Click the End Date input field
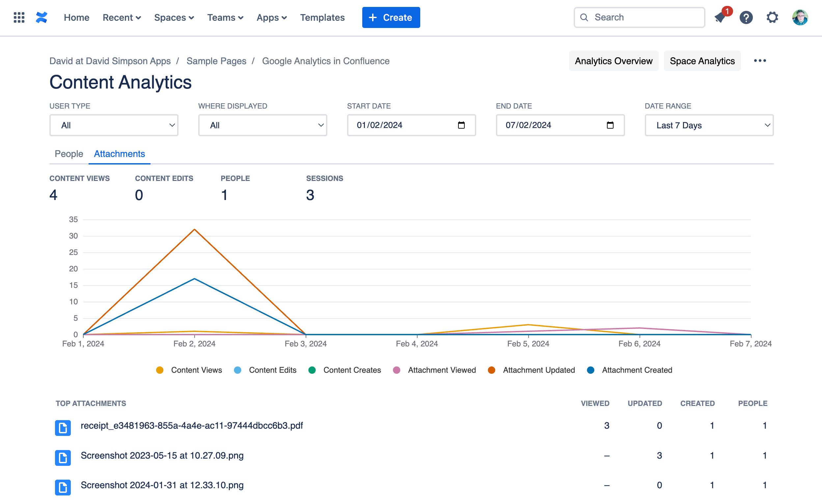 (x=560, y=124)
